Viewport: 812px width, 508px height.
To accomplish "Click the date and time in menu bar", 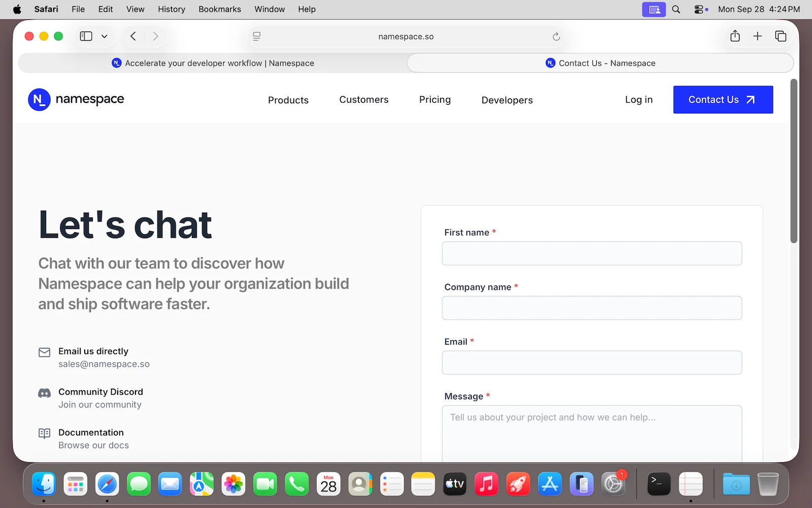I will pyautogui.click(x=759, y=9).
